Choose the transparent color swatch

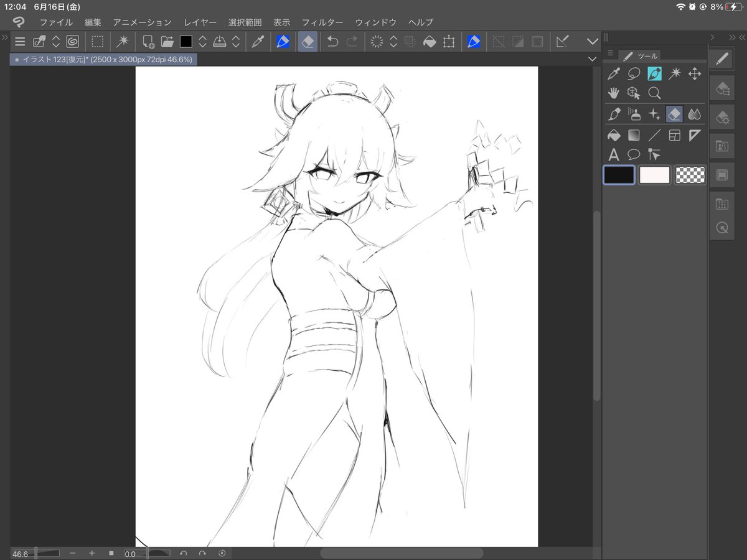pos(690,175)
